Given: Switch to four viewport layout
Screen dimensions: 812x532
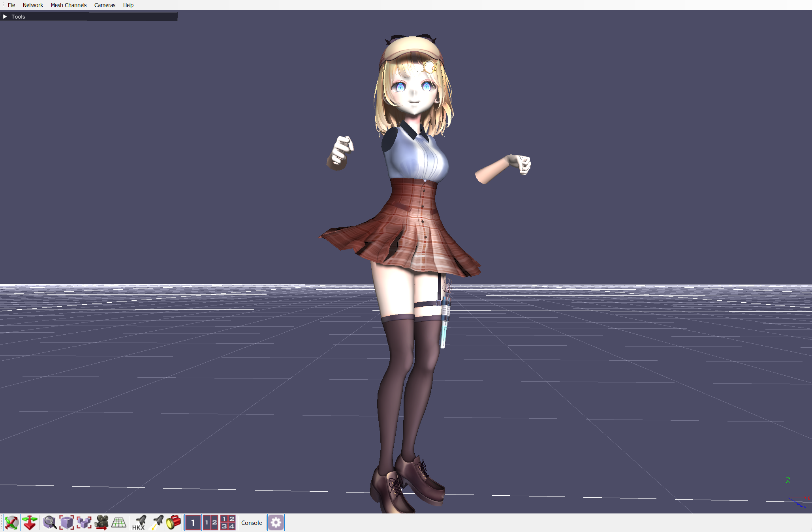Looking at the screenshot, I should click(228, 523).
